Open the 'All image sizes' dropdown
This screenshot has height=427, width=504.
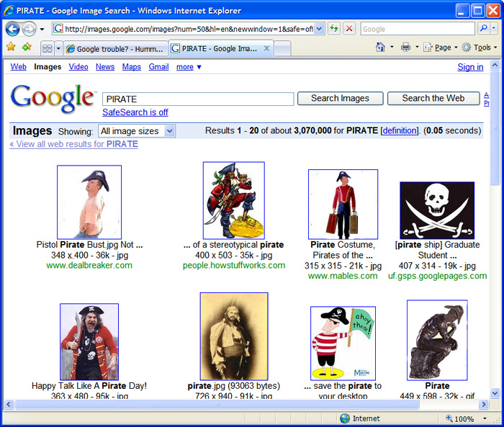click(x=137, y=131)
